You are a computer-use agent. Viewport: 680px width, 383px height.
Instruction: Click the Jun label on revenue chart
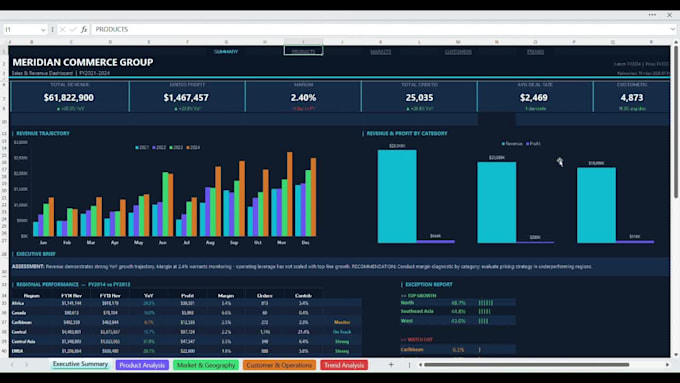point(162,242)
